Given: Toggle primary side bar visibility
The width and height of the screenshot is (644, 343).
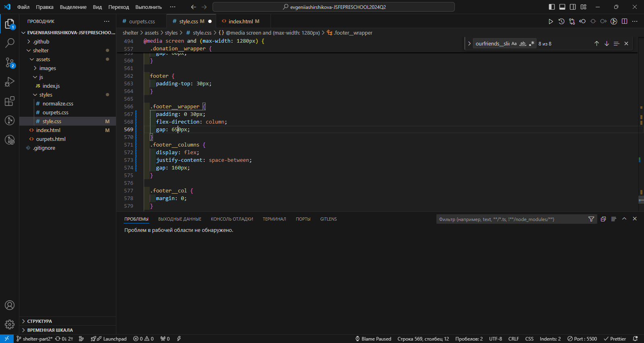Looking at the screenshot, I should (x=552, y=7).
